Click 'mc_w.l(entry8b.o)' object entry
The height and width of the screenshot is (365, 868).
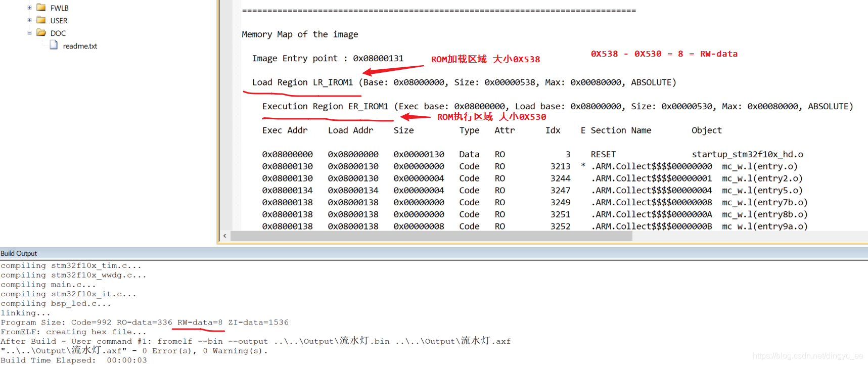(765, 214)
